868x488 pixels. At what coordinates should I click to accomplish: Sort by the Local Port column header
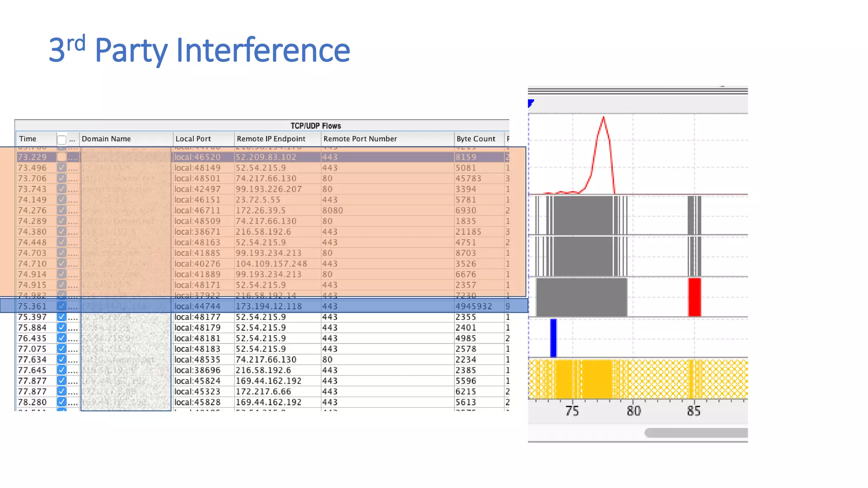(x=203, y=139)
